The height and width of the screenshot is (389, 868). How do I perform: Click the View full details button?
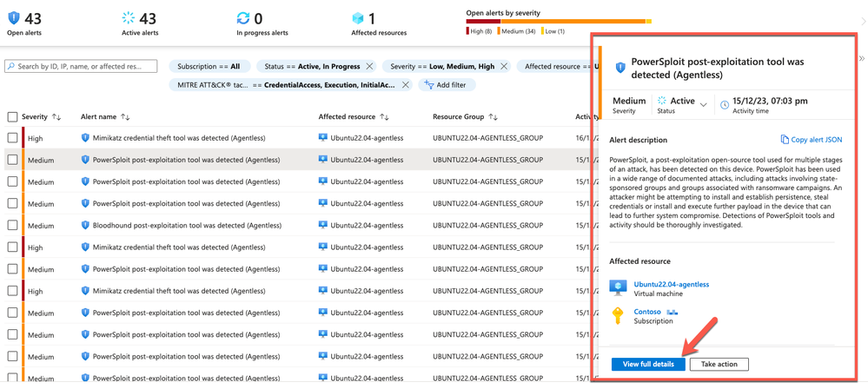pyautogui.click(x=648, y=364)
